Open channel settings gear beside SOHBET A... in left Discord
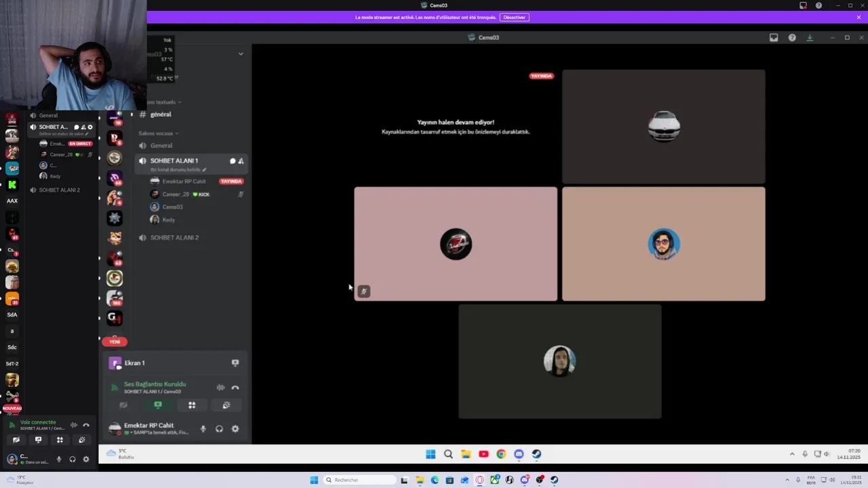The width and height of the screenshot is (868, 488). (x=90, y=127)
